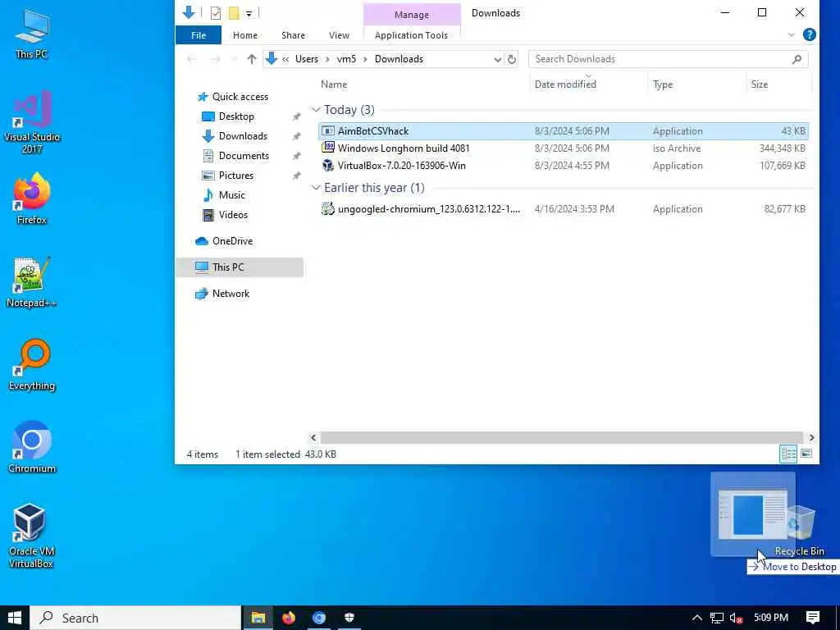
Task: Collapse the Today (3) group
Action: [316, 110]
